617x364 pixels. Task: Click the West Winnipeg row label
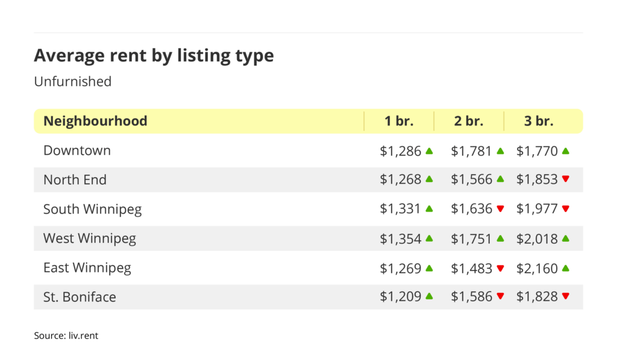click(x=89, y=238)
